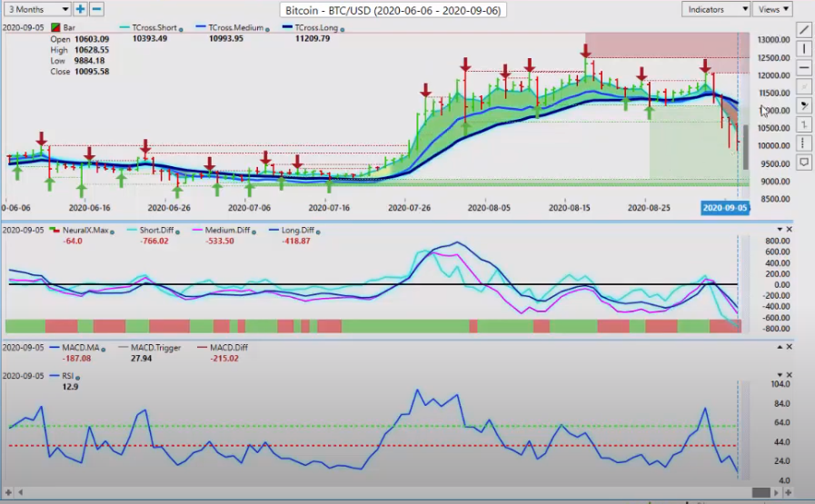Select the horizontal line drawing tool
The width and height of the screenshot is (815, 504).
click(803, 67)
